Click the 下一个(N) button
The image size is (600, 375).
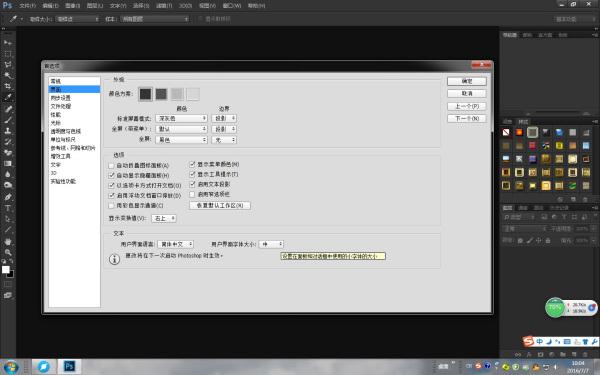pos(467,119)
